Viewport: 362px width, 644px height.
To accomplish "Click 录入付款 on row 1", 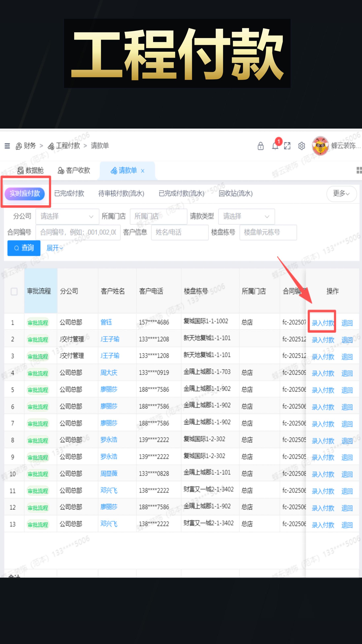I will [323, 323].
